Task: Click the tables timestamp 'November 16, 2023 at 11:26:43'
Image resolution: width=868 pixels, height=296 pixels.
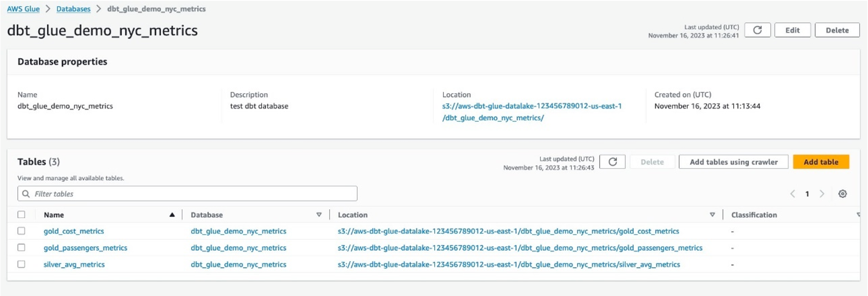Action: [548, 168]
